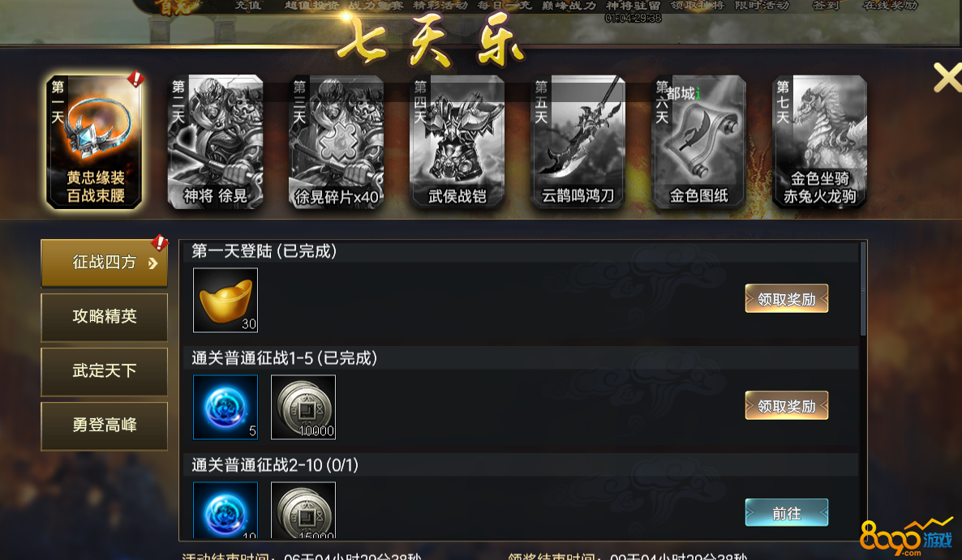Open the 勇登高峰 tab
The image size is (962, 560).
pos(105,425)
